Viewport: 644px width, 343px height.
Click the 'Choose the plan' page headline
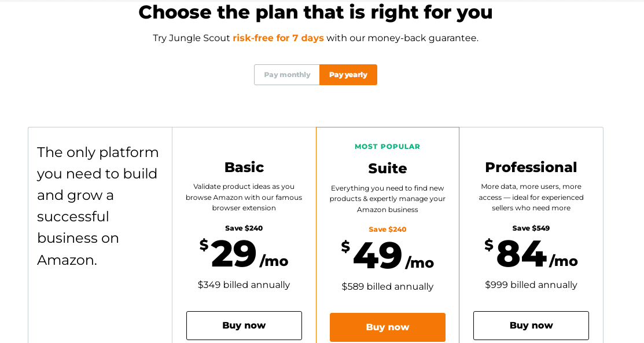[x=315, y=12]
